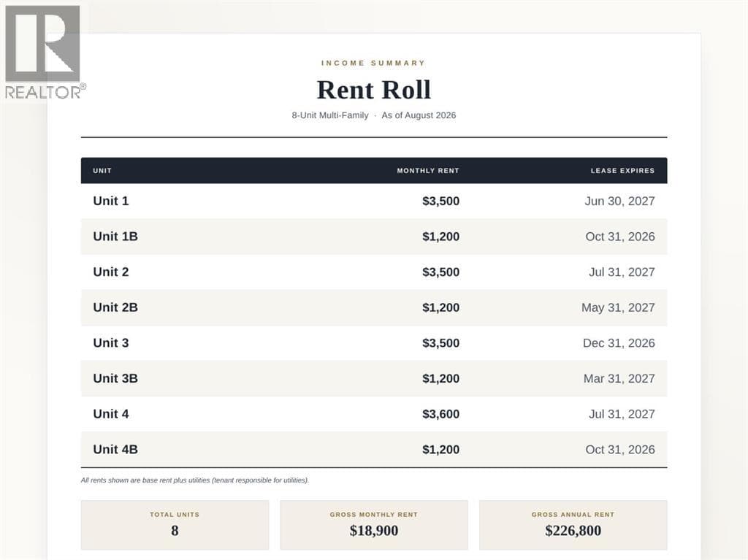Select the Unit 2B row label

(x=115, y=307)
